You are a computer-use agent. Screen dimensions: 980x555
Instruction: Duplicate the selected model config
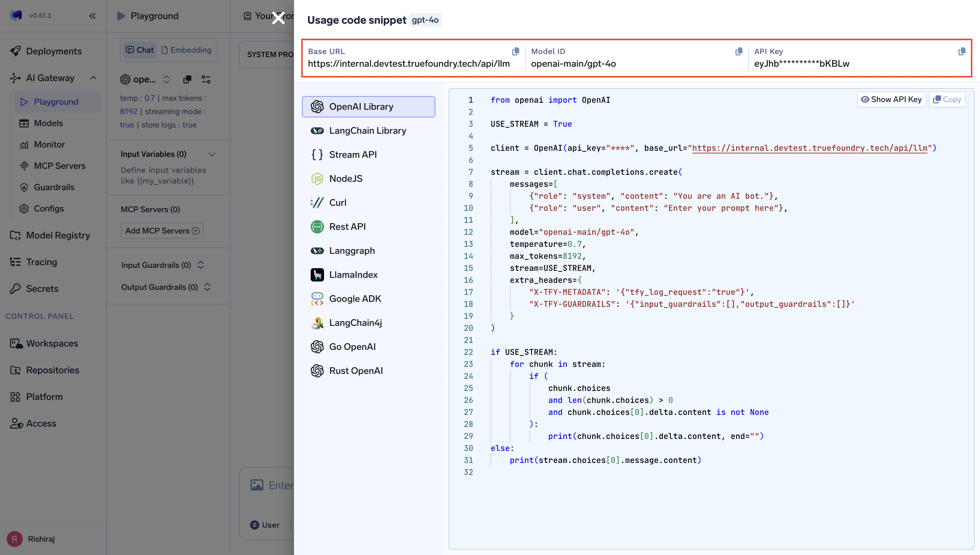coord(187,79)
